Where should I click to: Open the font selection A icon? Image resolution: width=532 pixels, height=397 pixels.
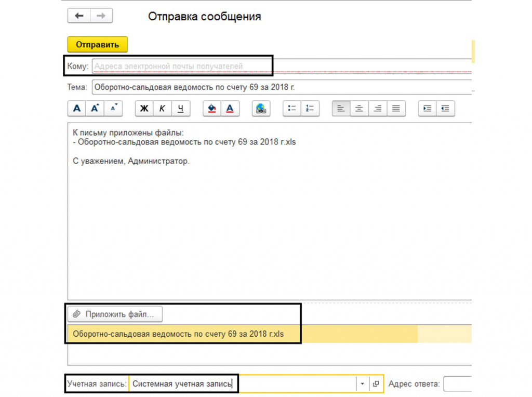[x=77, y=109]
